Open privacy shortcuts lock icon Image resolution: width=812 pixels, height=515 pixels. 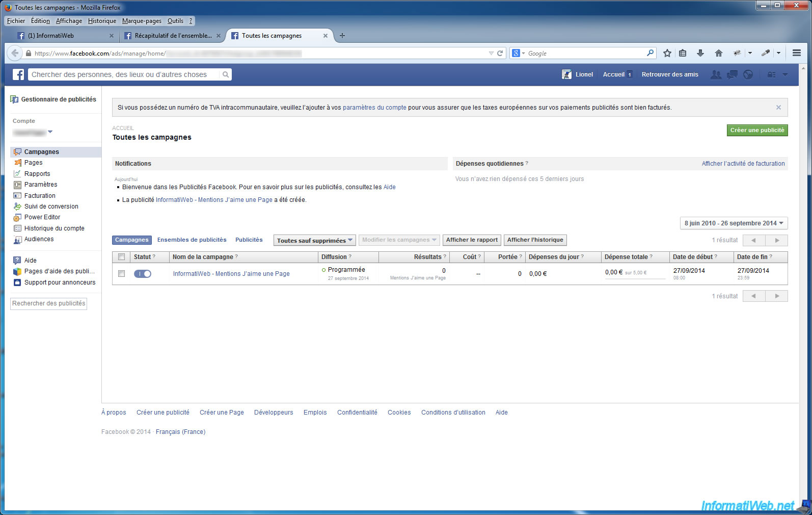pyautogui.click(x=771, y=74)
